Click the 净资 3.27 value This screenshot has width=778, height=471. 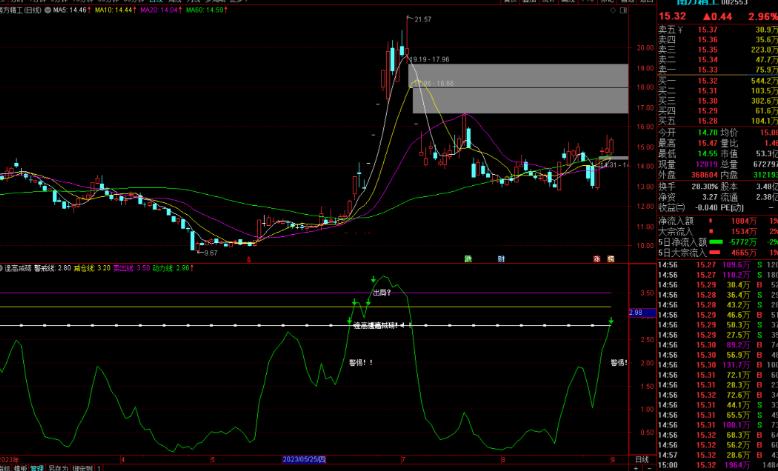click(710, 197)
